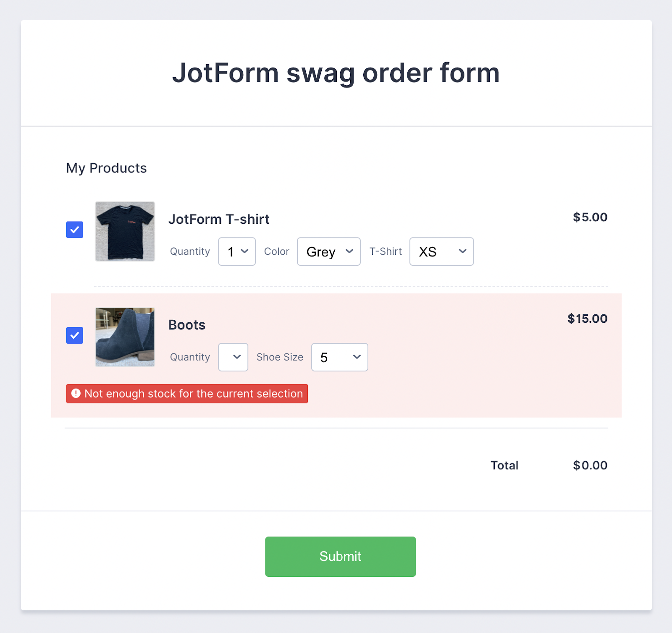
Task: Click the JotForm T-shirt product image
Action: point(125,231)
